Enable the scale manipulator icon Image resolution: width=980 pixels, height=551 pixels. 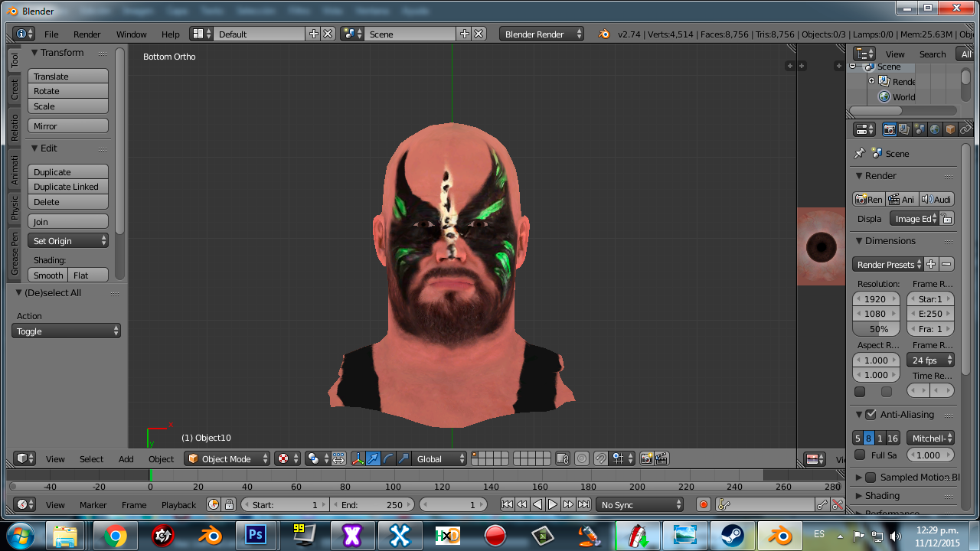(403, 458)
